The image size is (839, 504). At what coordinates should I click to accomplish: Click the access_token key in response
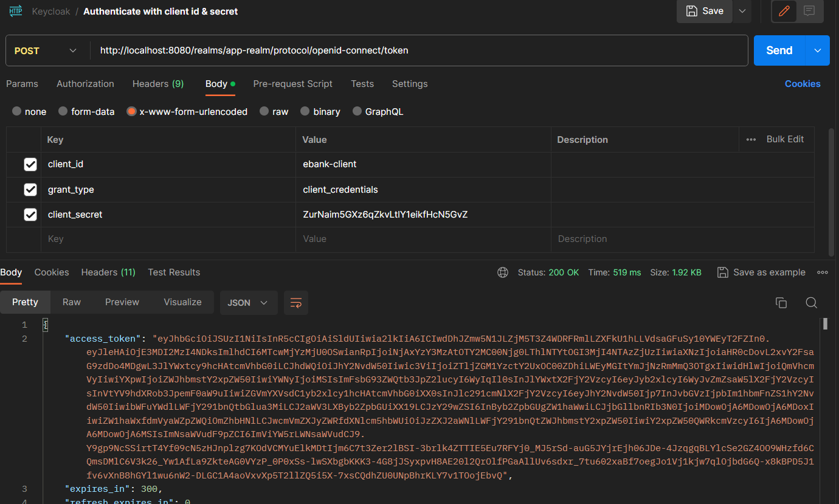coord(103,339)
